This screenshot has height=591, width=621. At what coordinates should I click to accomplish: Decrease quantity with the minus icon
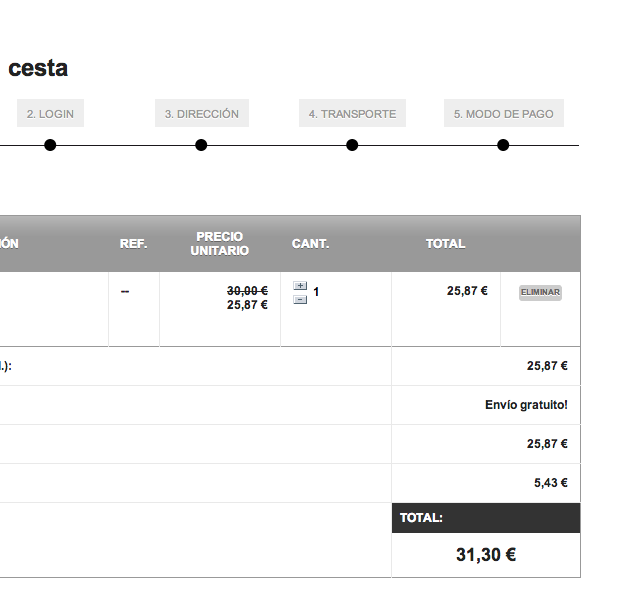(x=300, y=299)
